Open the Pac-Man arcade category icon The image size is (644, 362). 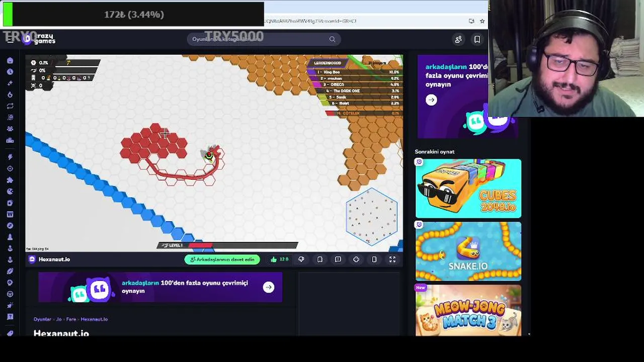tap(10, 192)
